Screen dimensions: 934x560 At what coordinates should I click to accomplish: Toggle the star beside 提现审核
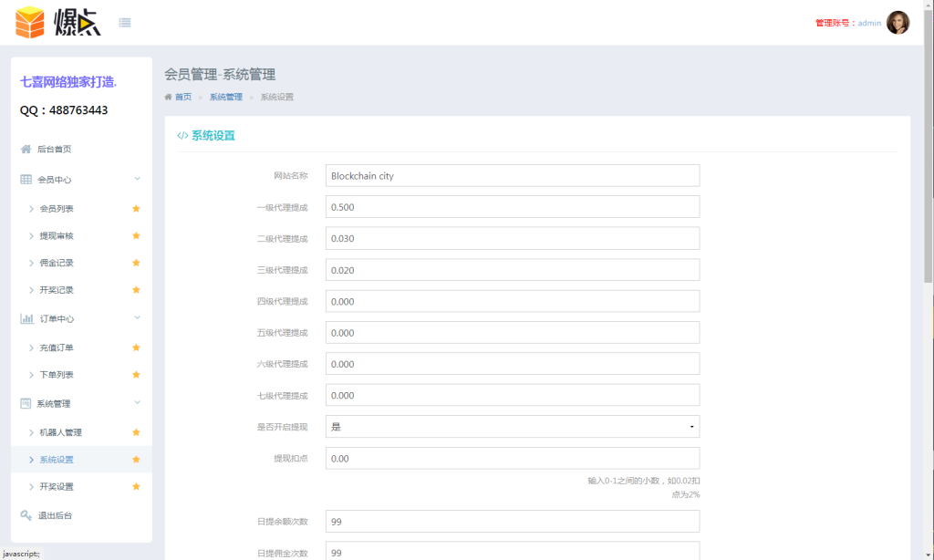(x=136, y=235)
